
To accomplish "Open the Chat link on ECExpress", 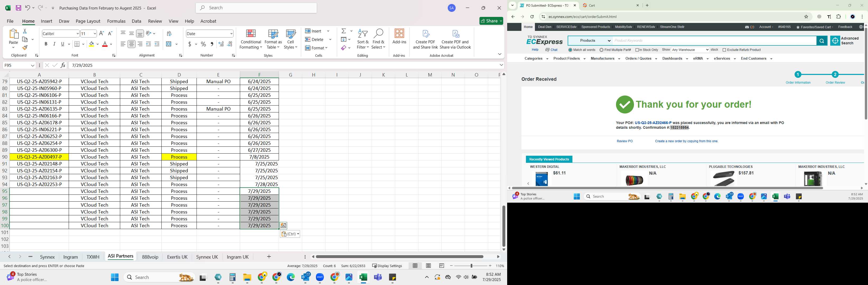I will pyautogui.click(x=551, y=50).
